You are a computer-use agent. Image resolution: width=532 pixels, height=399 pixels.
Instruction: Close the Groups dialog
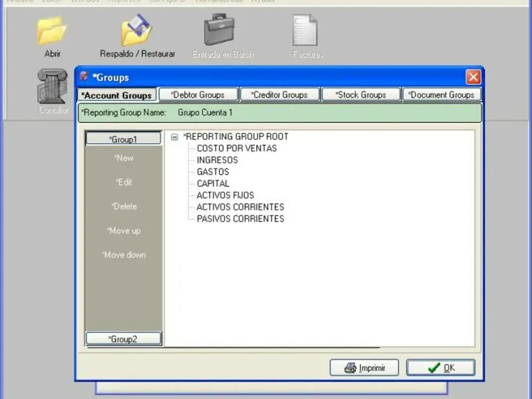473,77
